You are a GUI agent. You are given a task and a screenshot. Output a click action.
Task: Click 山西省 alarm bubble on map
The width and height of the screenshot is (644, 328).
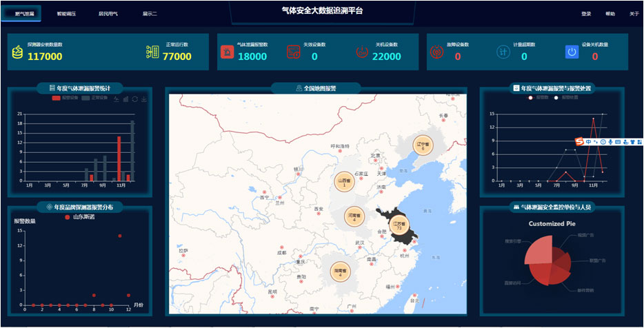344,182
